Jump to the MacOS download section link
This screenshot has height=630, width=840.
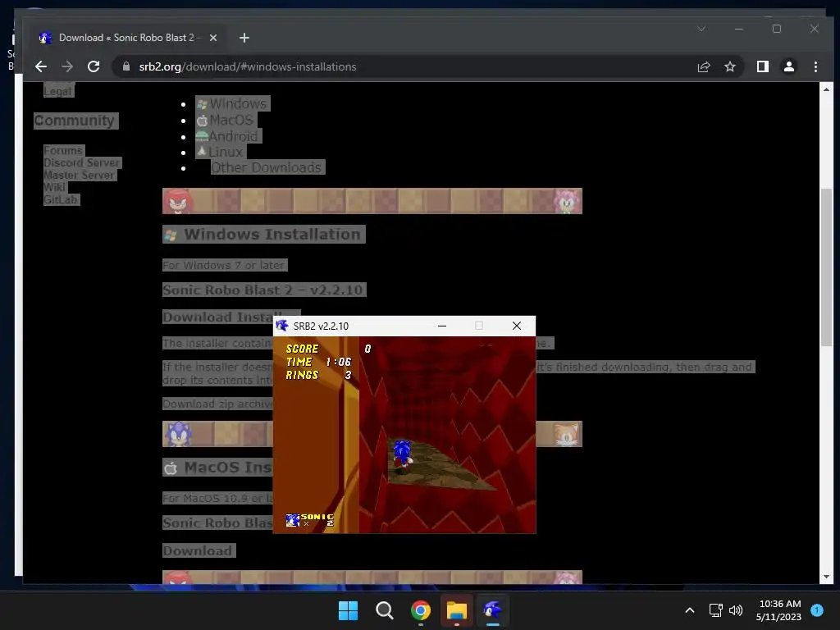click(x=226, y=120)
